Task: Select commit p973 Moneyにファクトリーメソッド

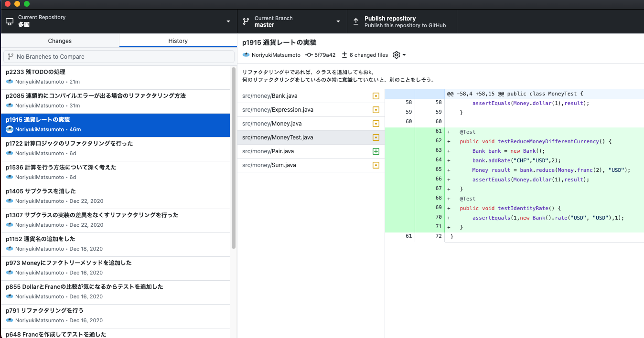Action: pos(115,268)
